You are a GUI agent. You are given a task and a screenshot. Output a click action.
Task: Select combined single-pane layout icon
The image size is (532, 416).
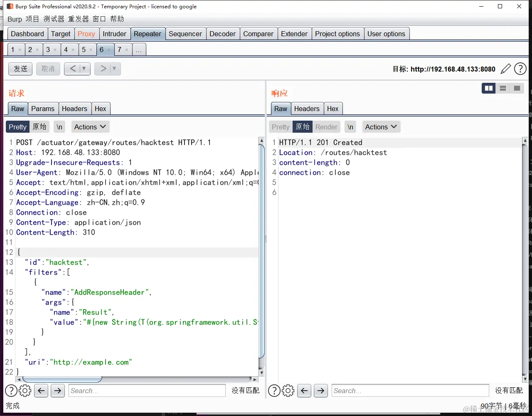click(x=517, y=88)
